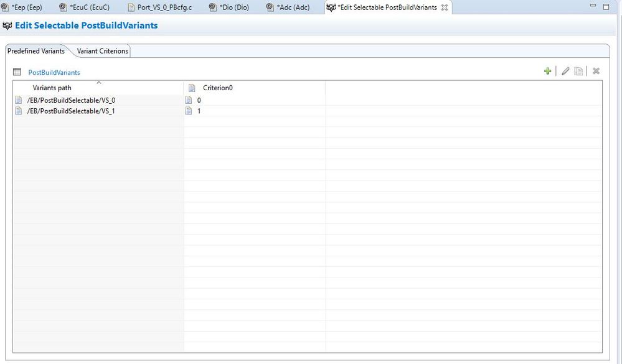Image resolution: width=622 pixels, height=364 pixels.
Task: Click the document icon in Criterion0 header
Action: tap(192, 88)
